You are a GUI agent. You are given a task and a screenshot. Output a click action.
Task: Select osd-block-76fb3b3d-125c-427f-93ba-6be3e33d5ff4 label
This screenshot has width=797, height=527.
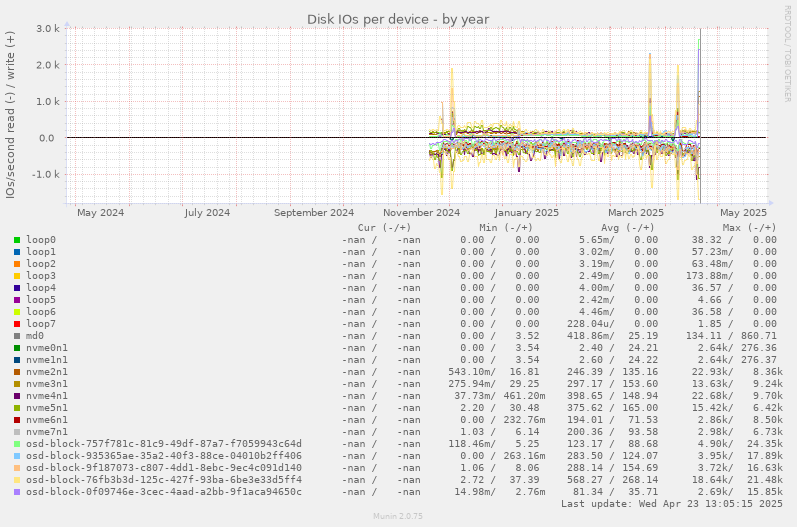[x=164, y=480]
